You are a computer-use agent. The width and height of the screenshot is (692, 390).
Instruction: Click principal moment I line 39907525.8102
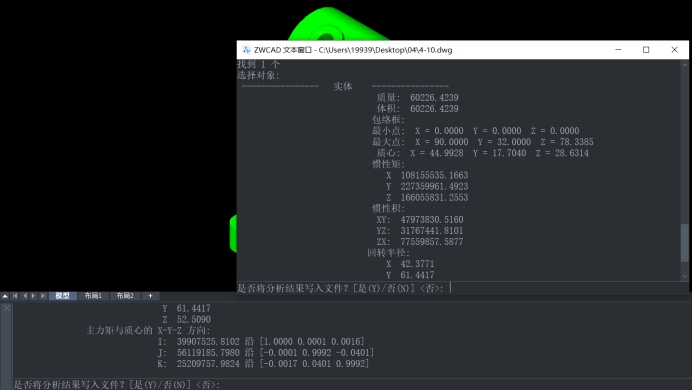[x=261, y=341]
